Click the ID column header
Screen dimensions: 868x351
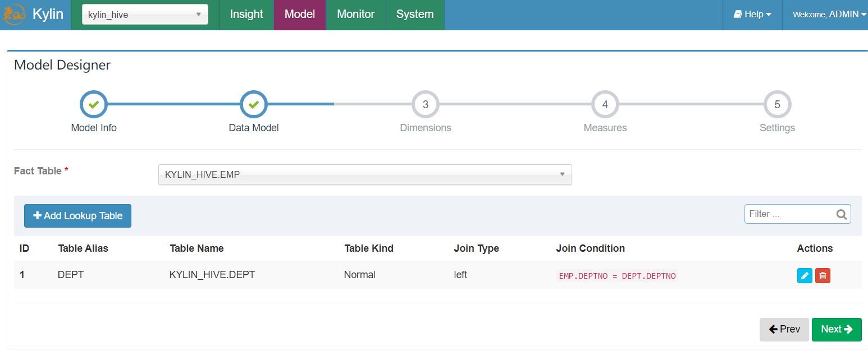coord(24,248)
